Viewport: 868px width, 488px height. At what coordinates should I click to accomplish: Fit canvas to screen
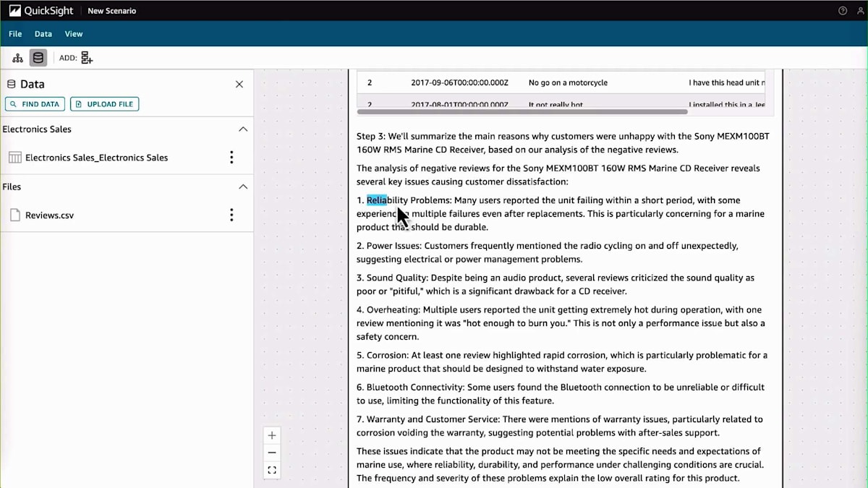click(x=272, y=470)
